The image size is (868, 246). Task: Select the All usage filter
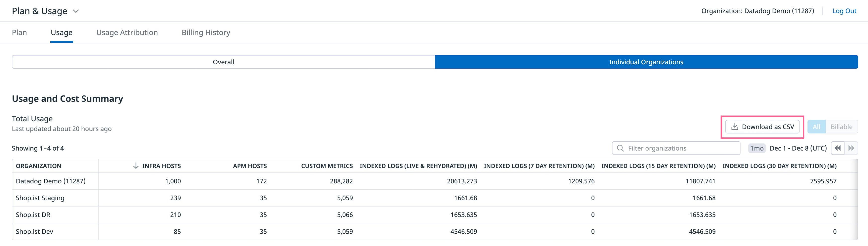pos(817,126)
